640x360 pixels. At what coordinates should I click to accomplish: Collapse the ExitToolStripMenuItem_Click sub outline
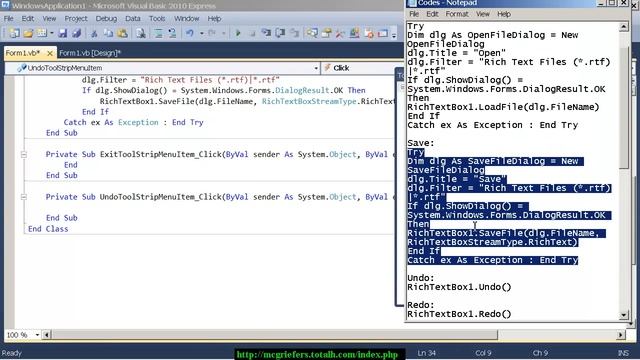point(24,155)
